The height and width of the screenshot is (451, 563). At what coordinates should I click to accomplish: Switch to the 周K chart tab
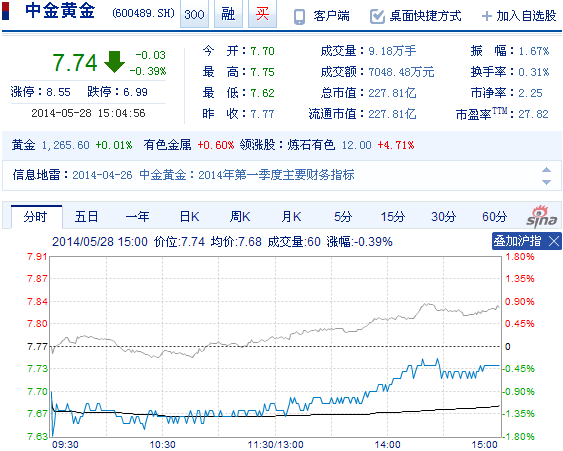tap(240, 217)
